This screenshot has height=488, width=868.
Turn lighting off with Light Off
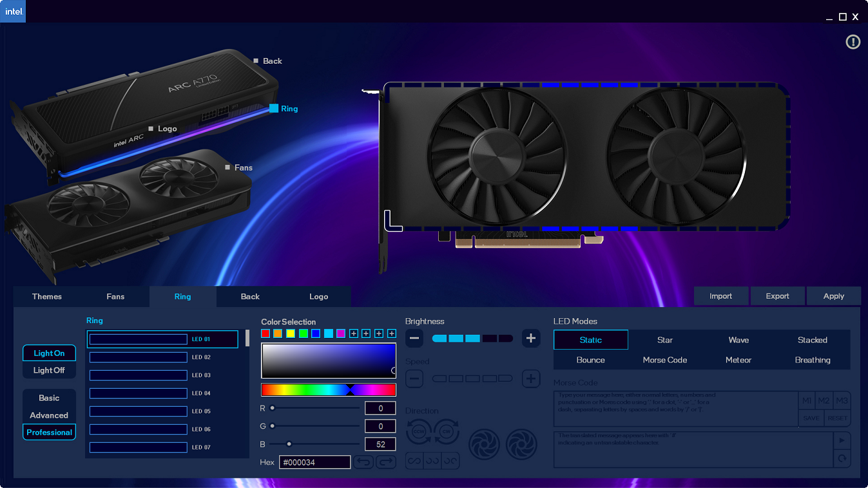49,370
